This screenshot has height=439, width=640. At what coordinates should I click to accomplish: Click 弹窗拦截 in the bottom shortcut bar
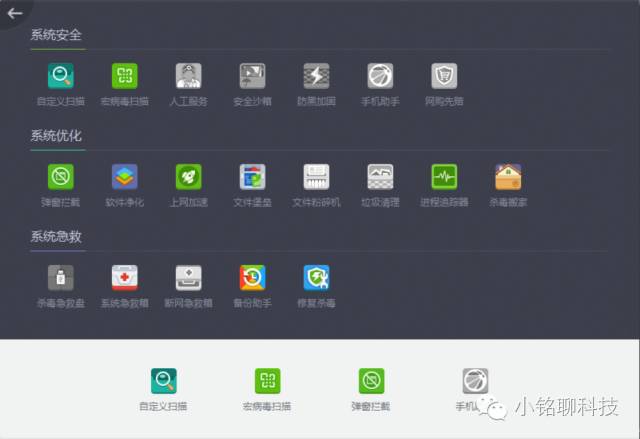tap(371, 381)
